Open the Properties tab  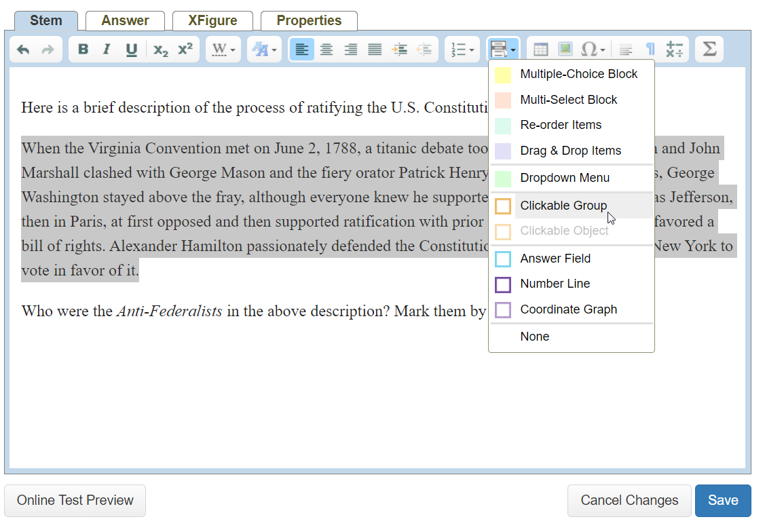click(x=309, y=20)
